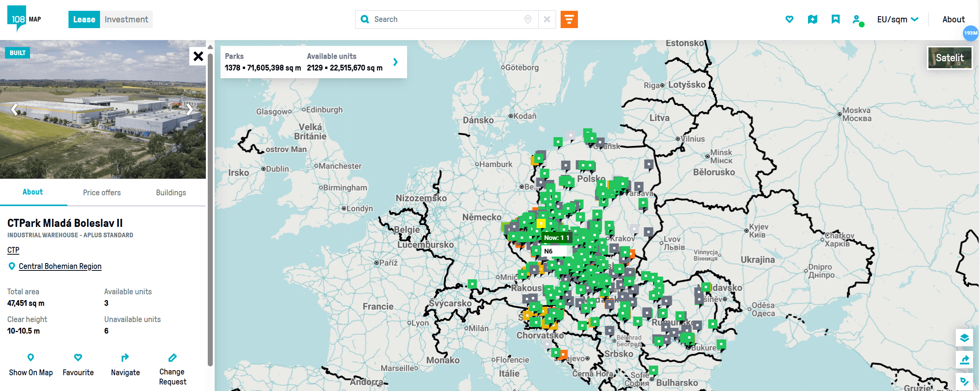
Task: Open the saved map icon with plus
Action: pos(812,19)
